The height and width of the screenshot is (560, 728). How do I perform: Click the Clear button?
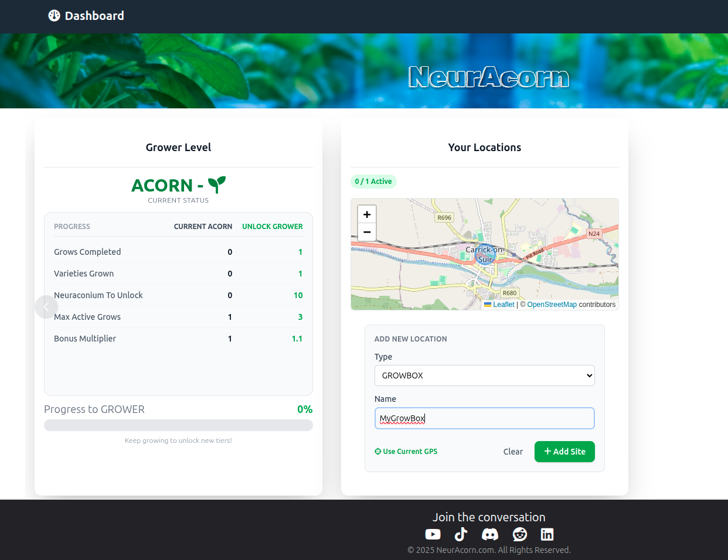pyautogui.click(x=513, y=452)
